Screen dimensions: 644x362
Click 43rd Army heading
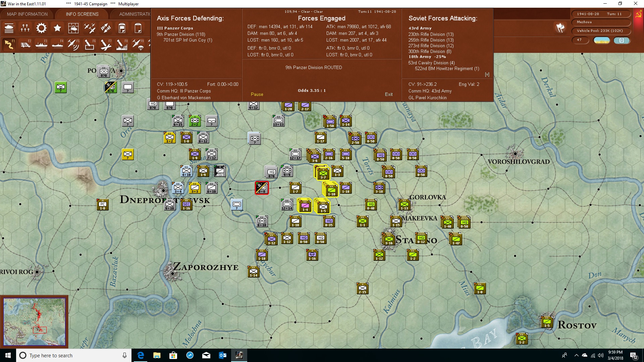(x=420, y=28)
